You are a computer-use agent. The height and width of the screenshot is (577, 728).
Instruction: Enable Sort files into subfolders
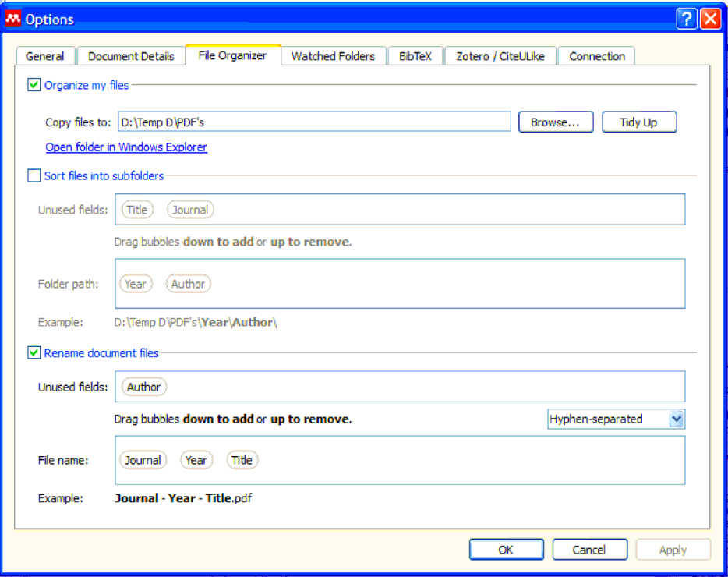point(34,175)
